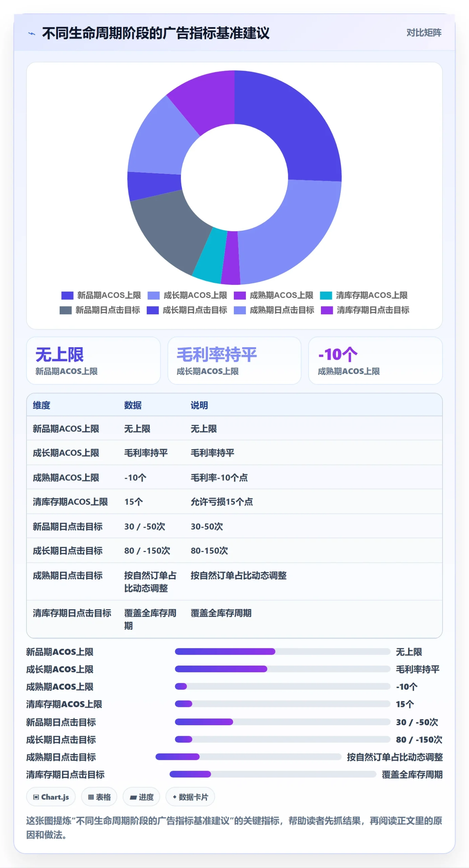
Task: Click the 进度 tag bar icon
Action: [133, 797]
